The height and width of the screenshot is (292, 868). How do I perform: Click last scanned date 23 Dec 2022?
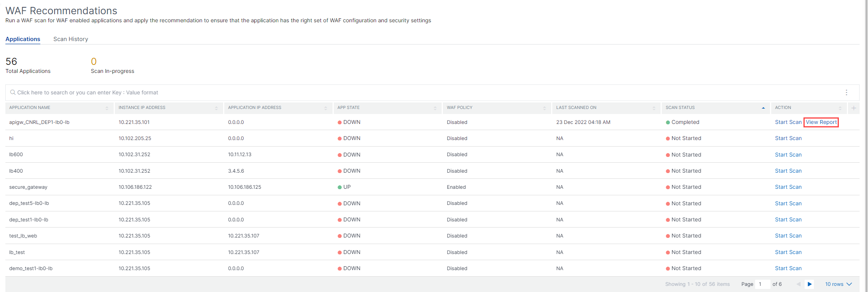pos(583,122)
